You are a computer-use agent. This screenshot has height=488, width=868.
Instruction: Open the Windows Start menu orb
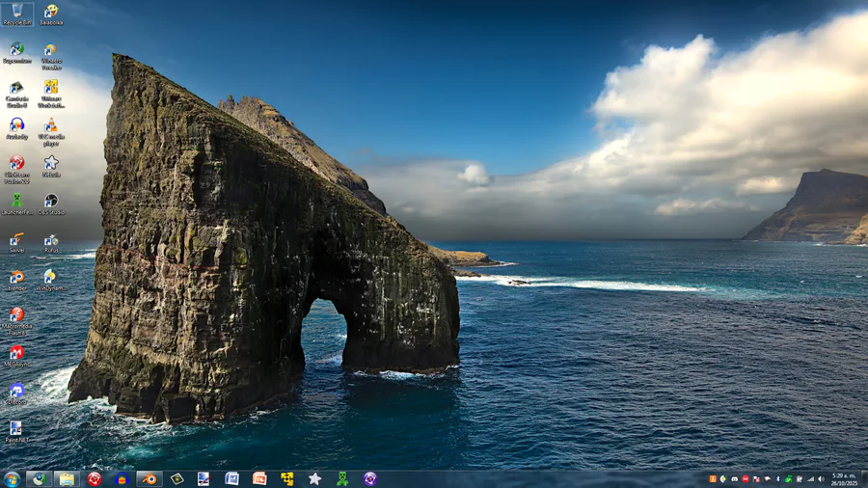pos(12,478)
